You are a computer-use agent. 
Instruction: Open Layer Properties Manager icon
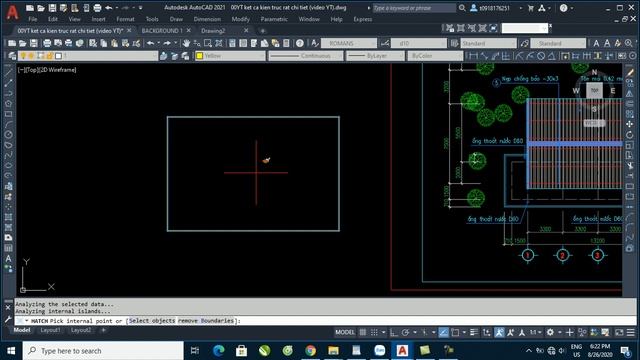[12, 56]
